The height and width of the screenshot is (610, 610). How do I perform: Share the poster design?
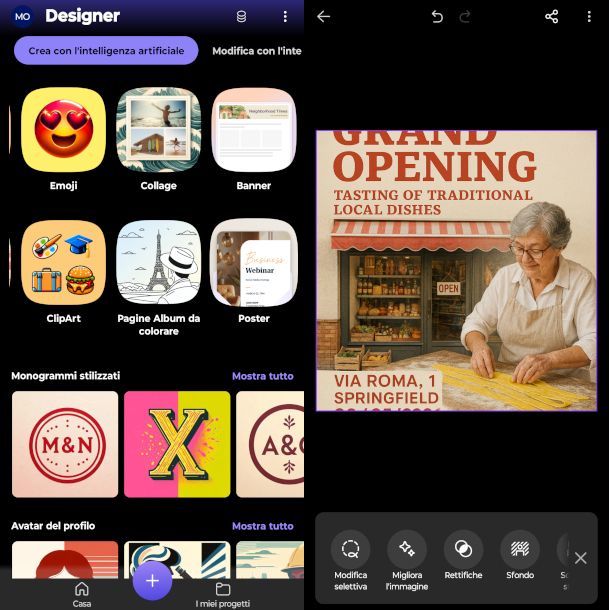[552, 16]
